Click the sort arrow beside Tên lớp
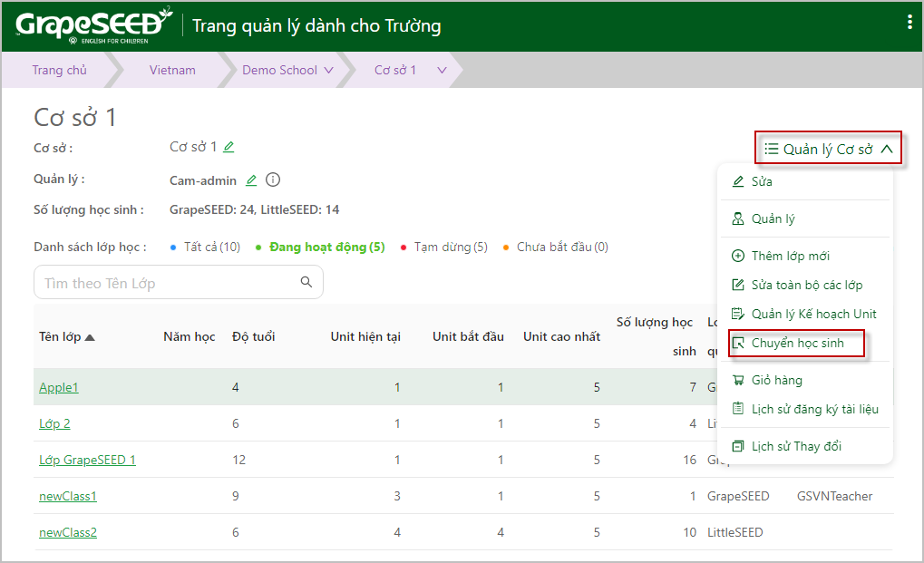 click(x=90, y=337)
